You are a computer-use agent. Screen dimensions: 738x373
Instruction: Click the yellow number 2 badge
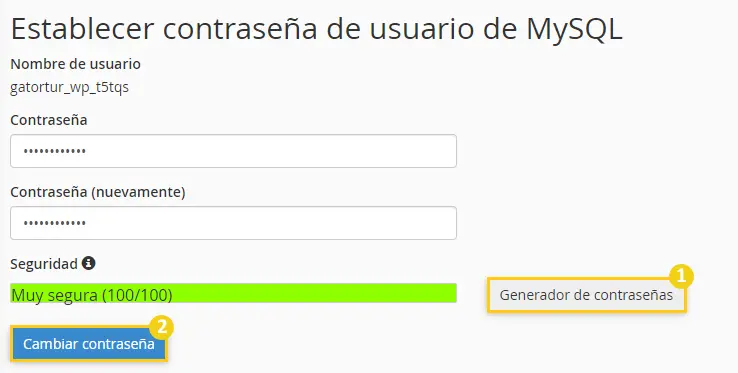161,327
